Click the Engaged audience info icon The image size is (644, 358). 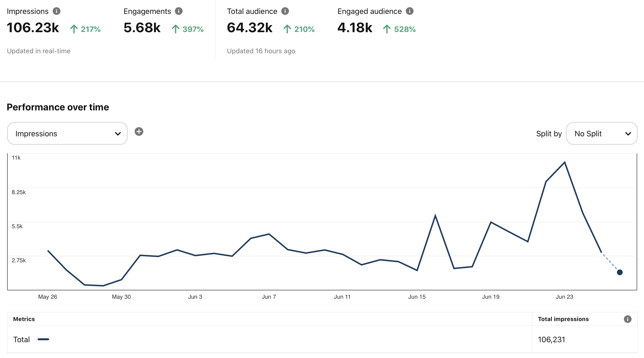pos(410,11)
